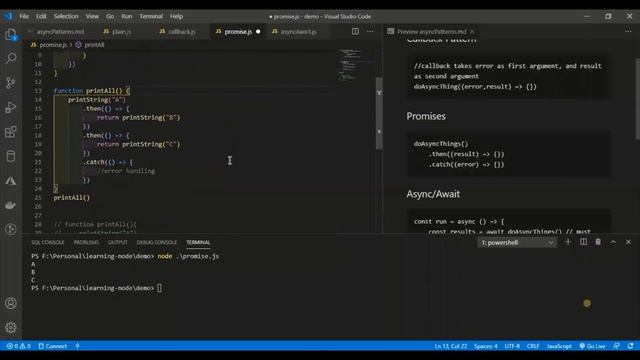Image resolution: width=640 pixels, height=360 pixels.
Task: Switch to the callback.js editor tab
Action: tap(182, 31)
